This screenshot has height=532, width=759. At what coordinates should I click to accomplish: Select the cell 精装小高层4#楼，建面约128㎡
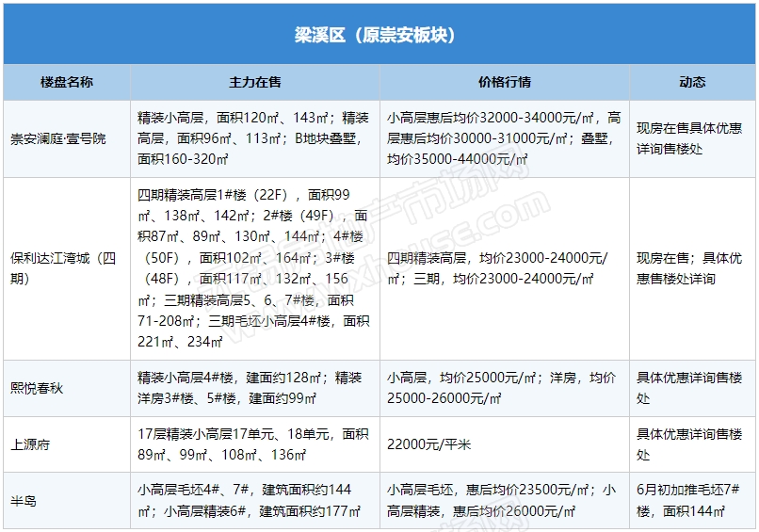(x=255, y=388)
